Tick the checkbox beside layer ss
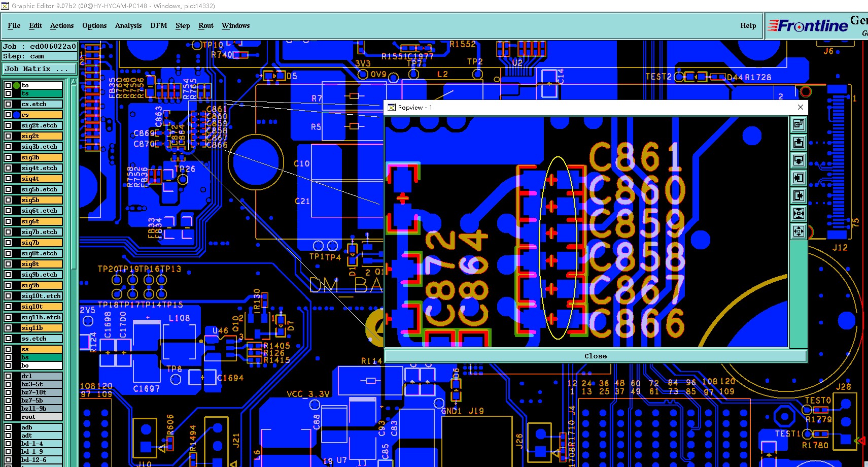The height and width of the screenshot is (467, 868). click(8, 349)
